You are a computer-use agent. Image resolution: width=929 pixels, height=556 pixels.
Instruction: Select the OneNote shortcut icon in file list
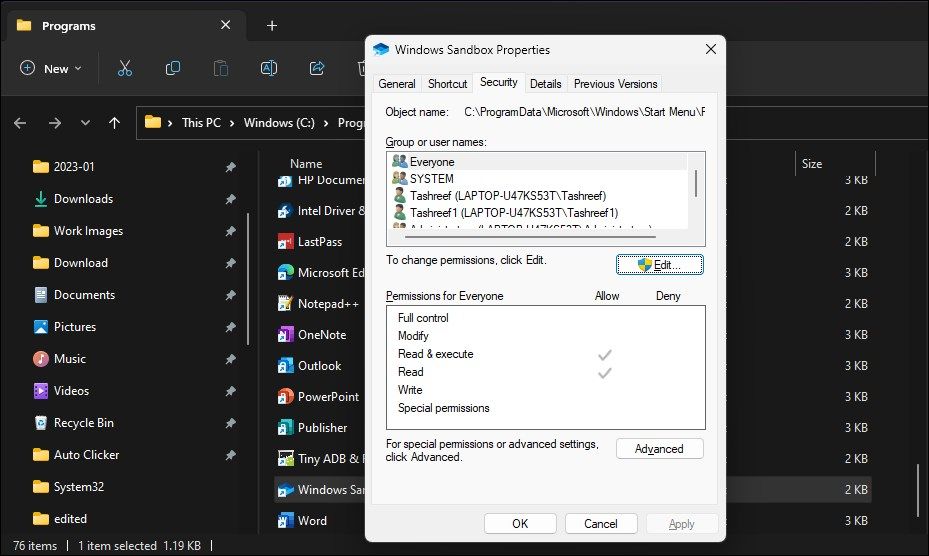click(286, 335)
